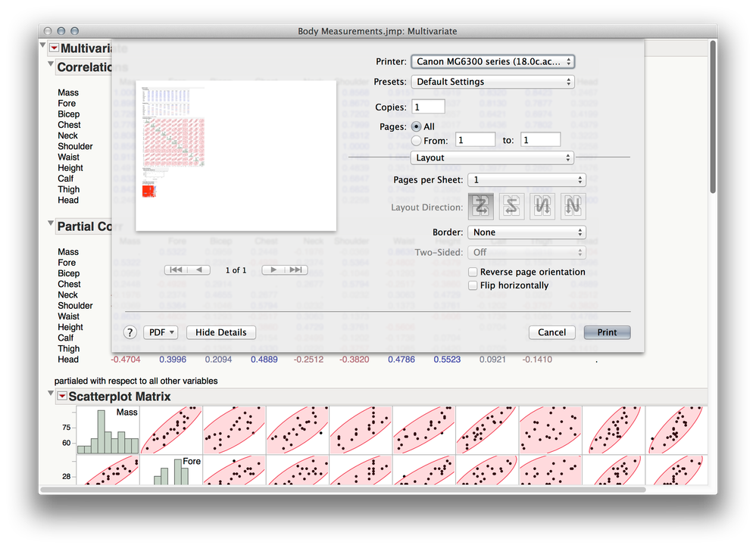Click Calf row label in Correlations table
This screenshot has height=548, width=756.
point(66,179)
